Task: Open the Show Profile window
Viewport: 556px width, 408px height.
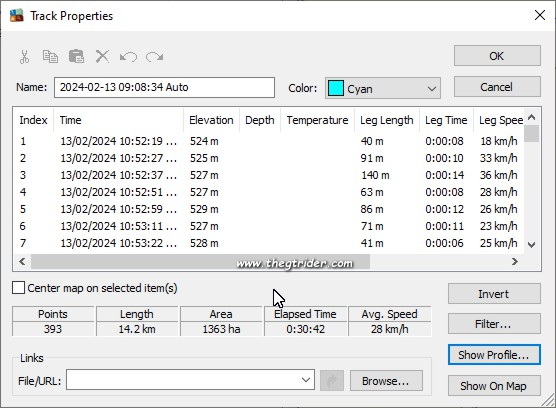Action: click(494, 354)
